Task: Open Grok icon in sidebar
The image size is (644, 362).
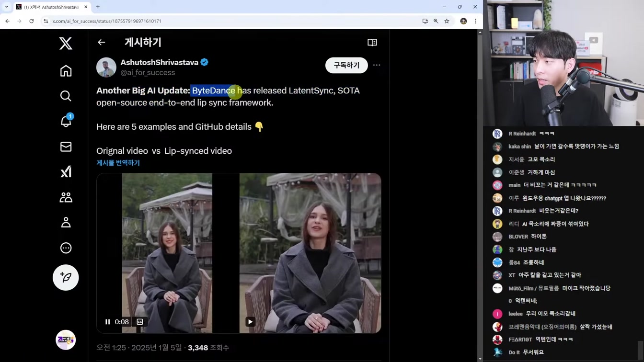Action: (x=66, y=171)
